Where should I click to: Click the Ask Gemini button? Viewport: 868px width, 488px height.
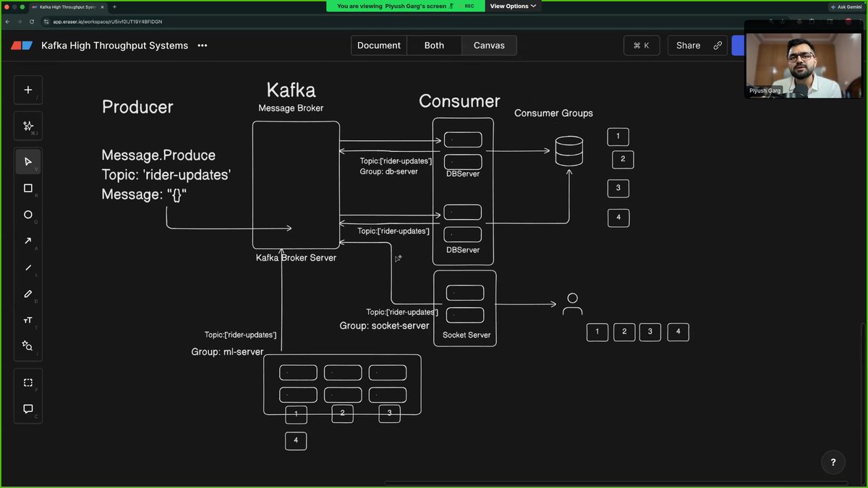846,7
